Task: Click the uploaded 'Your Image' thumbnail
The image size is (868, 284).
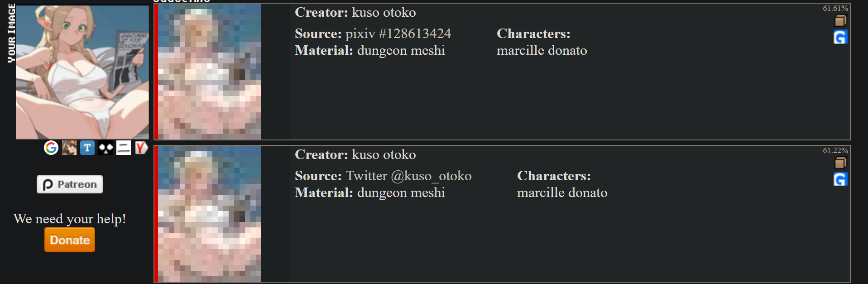Action: 82,72
